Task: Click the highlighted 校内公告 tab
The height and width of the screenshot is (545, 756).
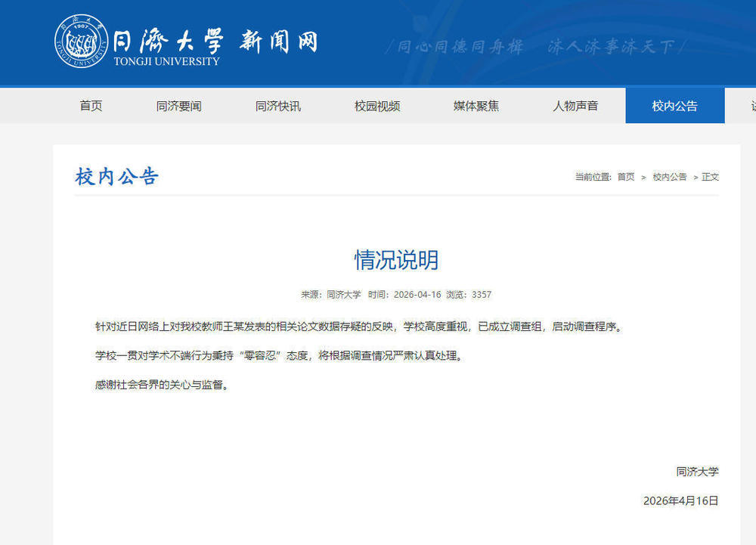Action: coord(674,106)
